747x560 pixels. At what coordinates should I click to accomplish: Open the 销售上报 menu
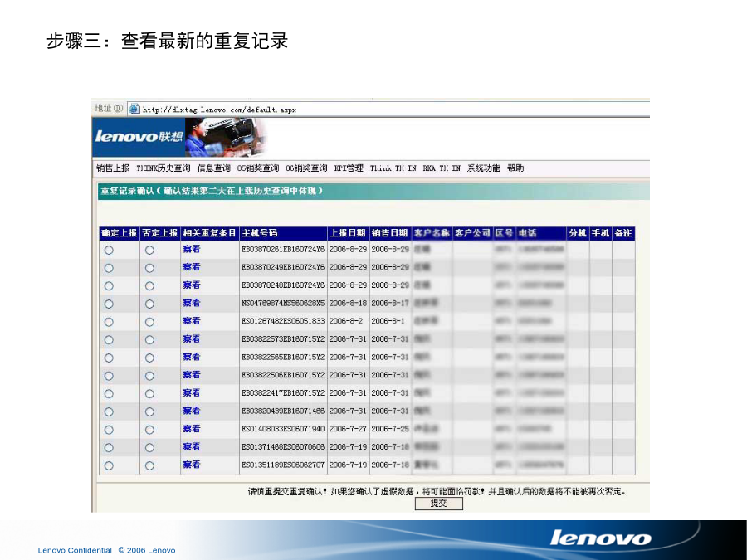pos(113,168)
